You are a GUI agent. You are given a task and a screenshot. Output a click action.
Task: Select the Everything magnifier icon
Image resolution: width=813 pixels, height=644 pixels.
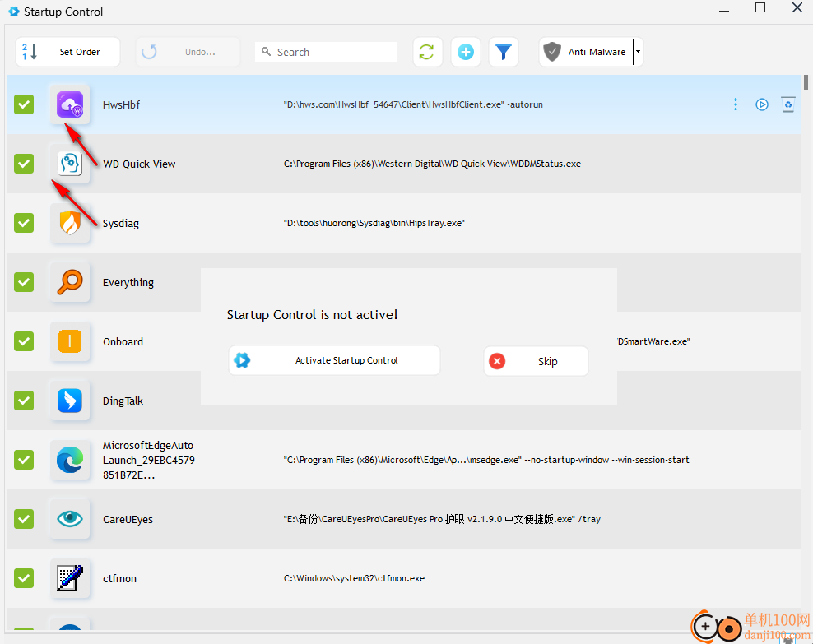pos(70,282)
